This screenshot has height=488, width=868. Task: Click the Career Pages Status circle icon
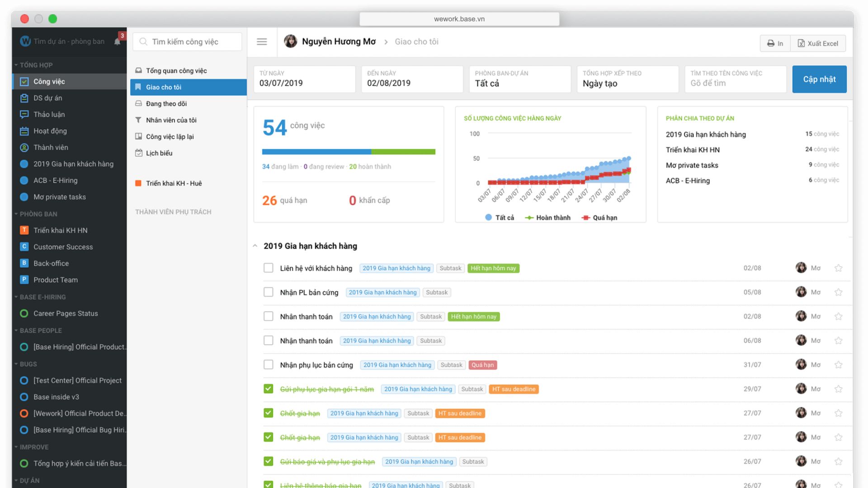[24, 313]
